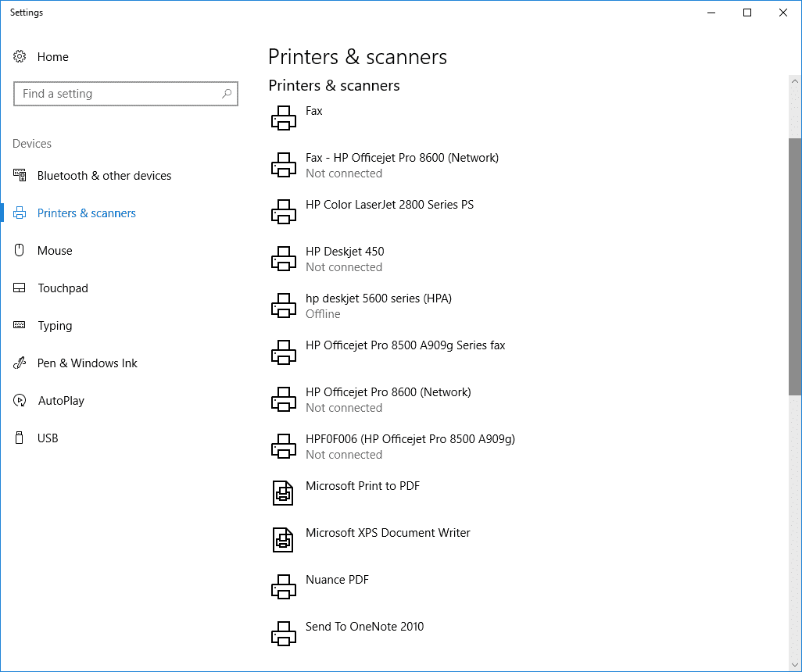The image size is (802, 672).
Task: Click the USB icon in sidebar
Action: [x=20, y=438]
